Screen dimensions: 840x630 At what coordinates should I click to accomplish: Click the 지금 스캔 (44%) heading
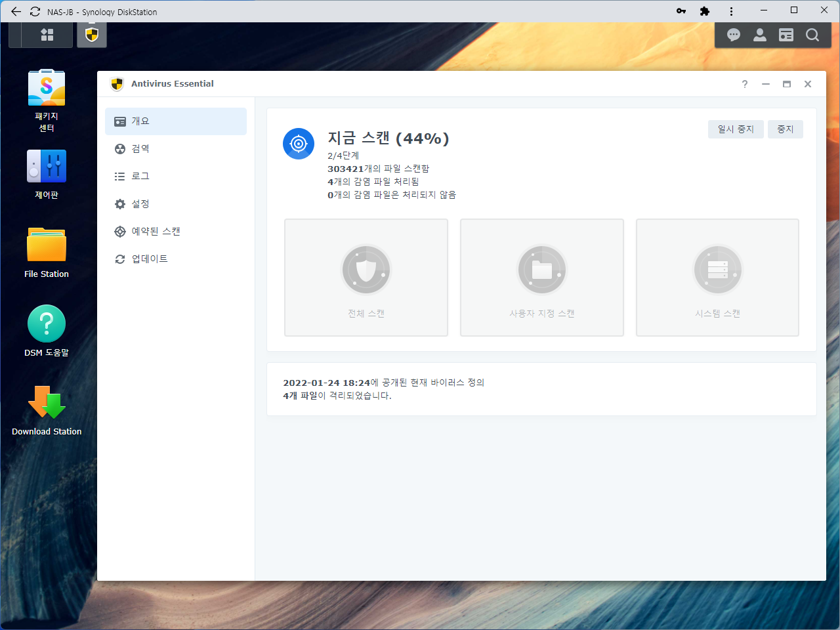388,138
